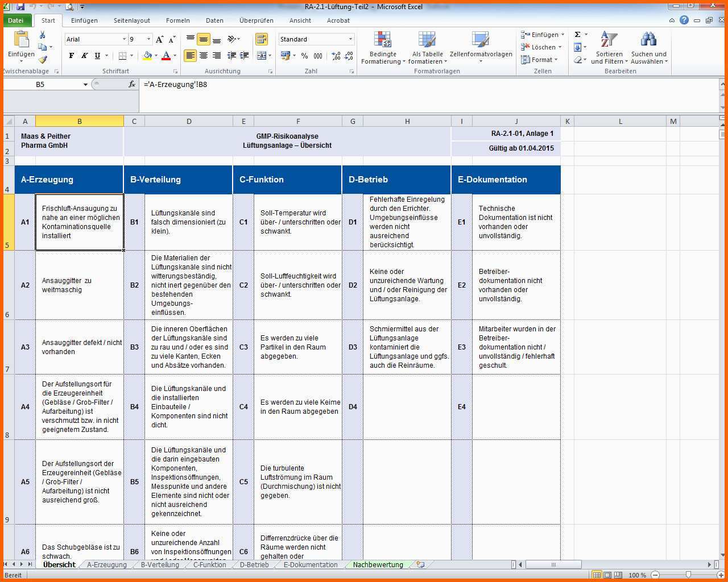
Task: Switch to the Ansicht tab
Action: [x=300, y=20]
